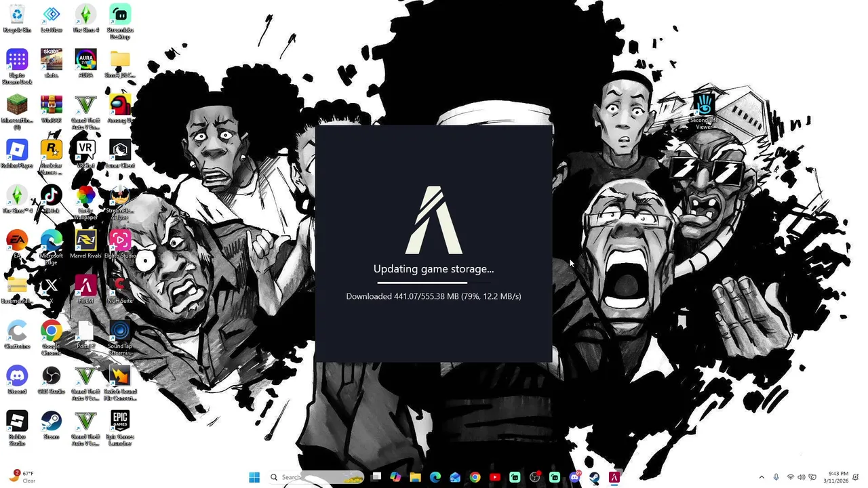Open the Recycle Bin desktop icon

[x=17, y=18]
